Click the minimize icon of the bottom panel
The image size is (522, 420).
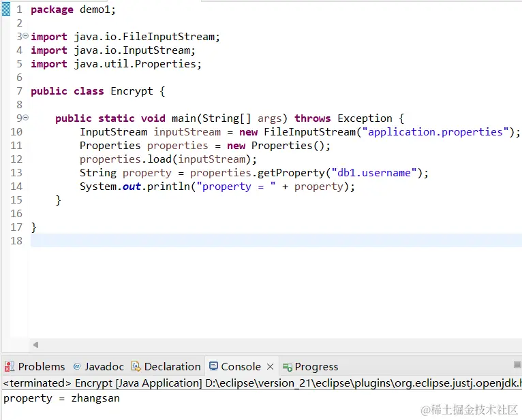click(517, 365)
